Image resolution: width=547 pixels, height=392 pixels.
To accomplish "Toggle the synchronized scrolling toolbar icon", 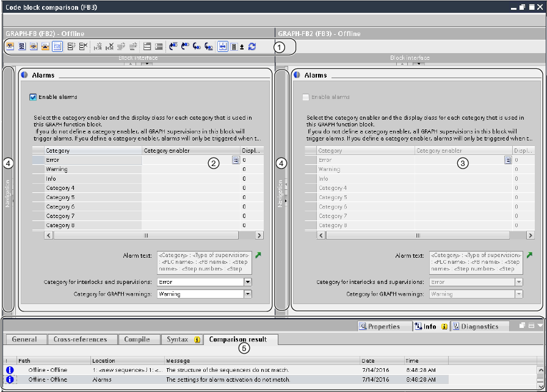I will pos(223,46).
